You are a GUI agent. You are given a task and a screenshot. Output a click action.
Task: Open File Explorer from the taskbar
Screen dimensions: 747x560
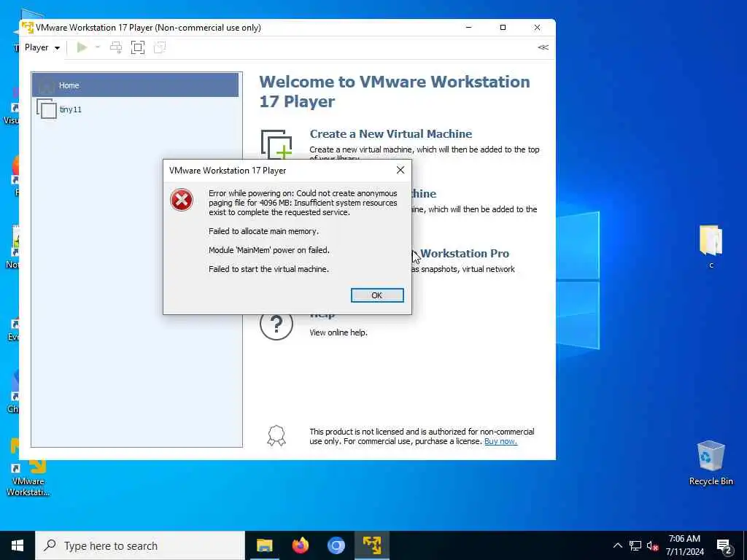click(264, 545)
